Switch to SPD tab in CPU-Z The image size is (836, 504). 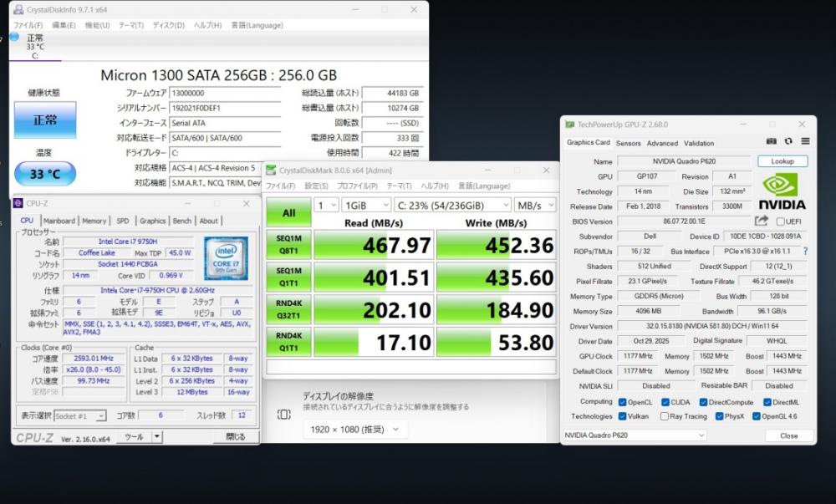point(123,221)
